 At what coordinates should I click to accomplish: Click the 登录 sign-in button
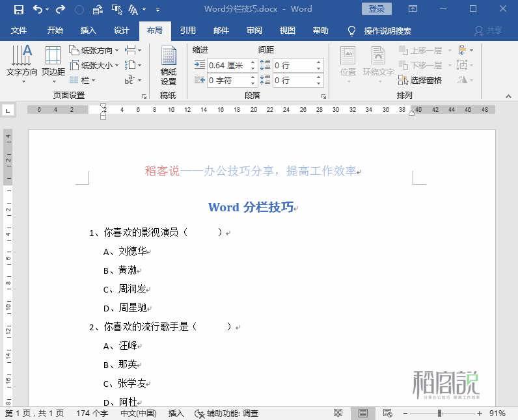[x=377, y=9]
